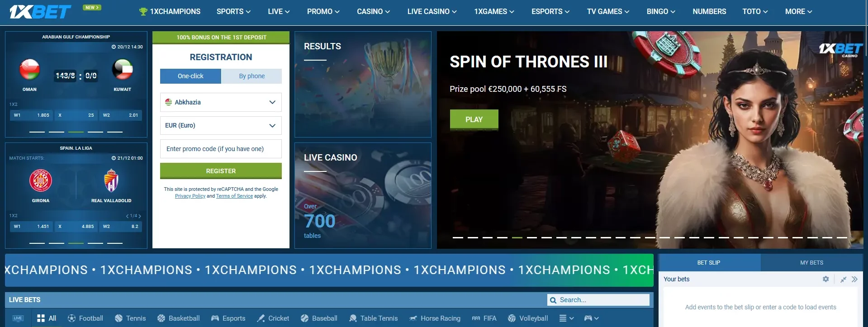Expand the Abhazia country dropdown
Screen dimensions: 868x327
(x=221, y=102)
